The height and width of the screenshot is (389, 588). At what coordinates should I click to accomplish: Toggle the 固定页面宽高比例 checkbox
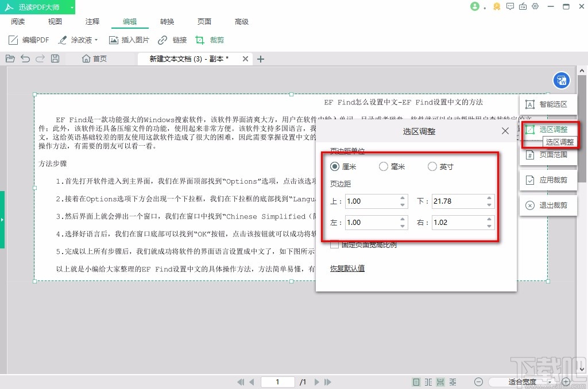(x=334, y=245)
